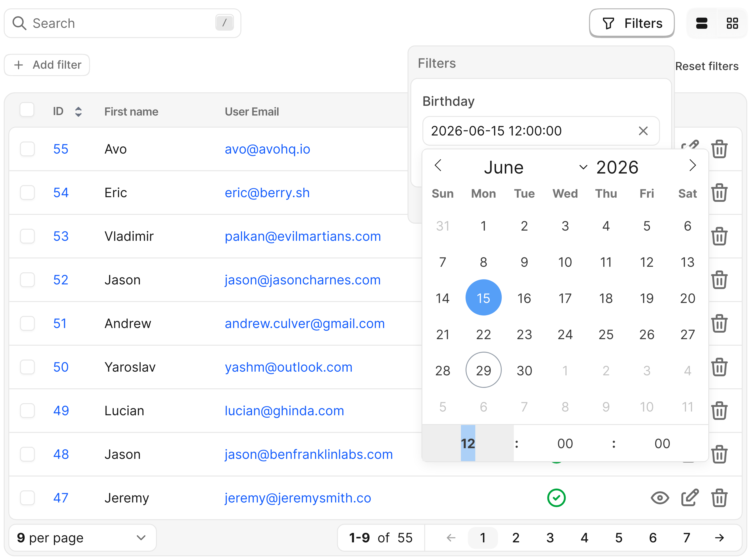This screenshot has width=751, height=560.
Task: Open the Filters button
Action: (x=632, y=23)
